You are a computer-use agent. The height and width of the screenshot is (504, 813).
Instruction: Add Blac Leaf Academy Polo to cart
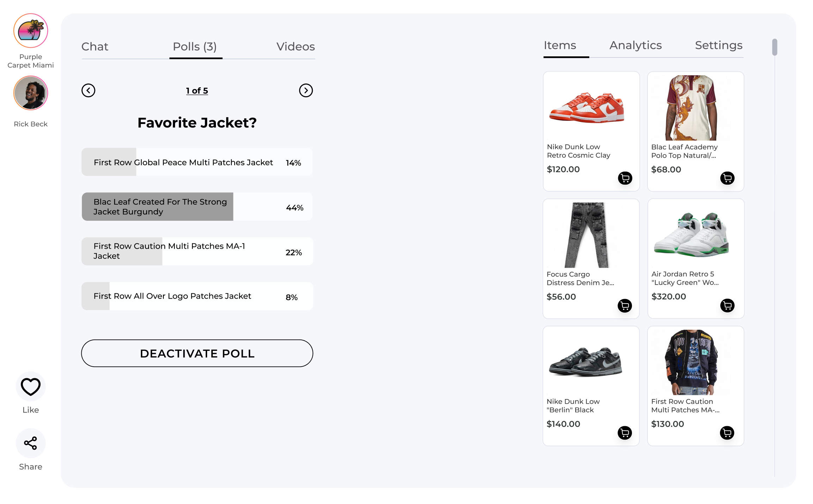click(727, 178)
